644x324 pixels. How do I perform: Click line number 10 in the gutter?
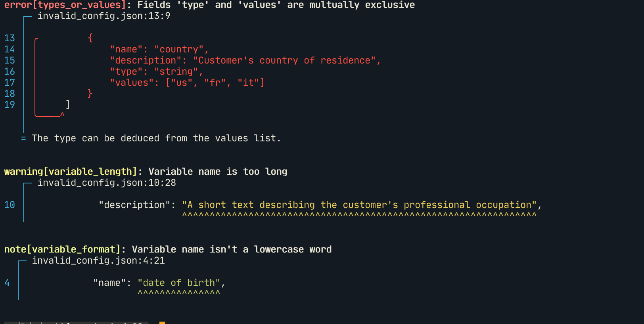[10, 205]
